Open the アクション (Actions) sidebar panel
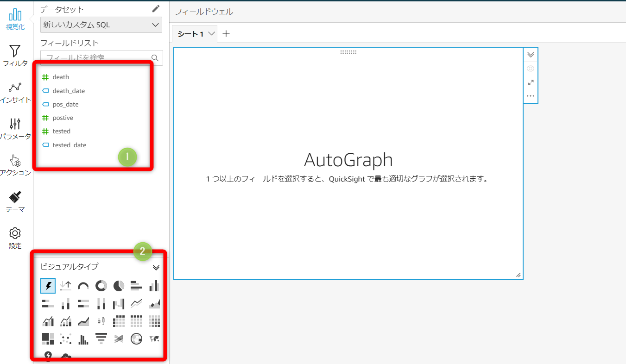 point(15,165)
